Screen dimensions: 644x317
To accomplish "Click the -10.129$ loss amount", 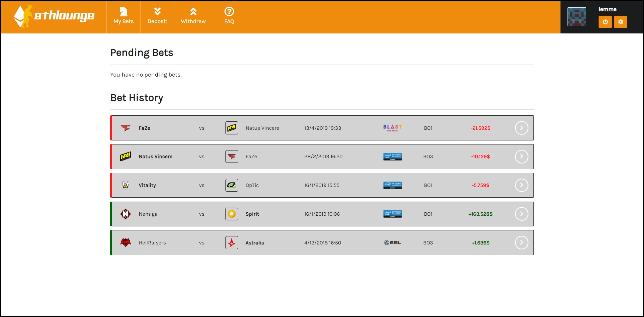I will (480, 156).
